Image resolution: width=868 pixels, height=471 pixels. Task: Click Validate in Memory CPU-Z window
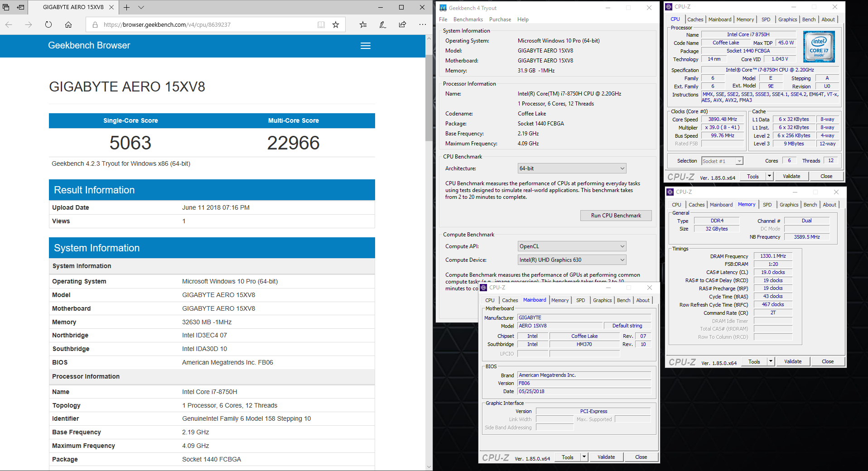pos(793,361)
